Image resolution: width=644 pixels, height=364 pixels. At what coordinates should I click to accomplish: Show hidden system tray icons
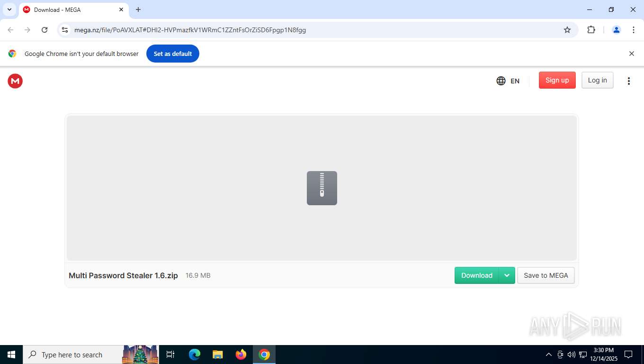[549, 355]
